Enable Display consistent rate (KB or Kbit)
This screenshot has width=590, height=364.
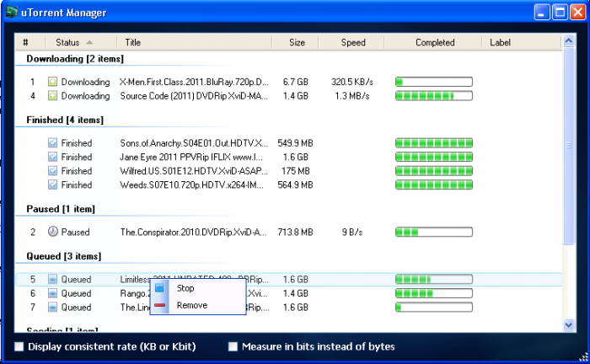click(x=19, y=346)
